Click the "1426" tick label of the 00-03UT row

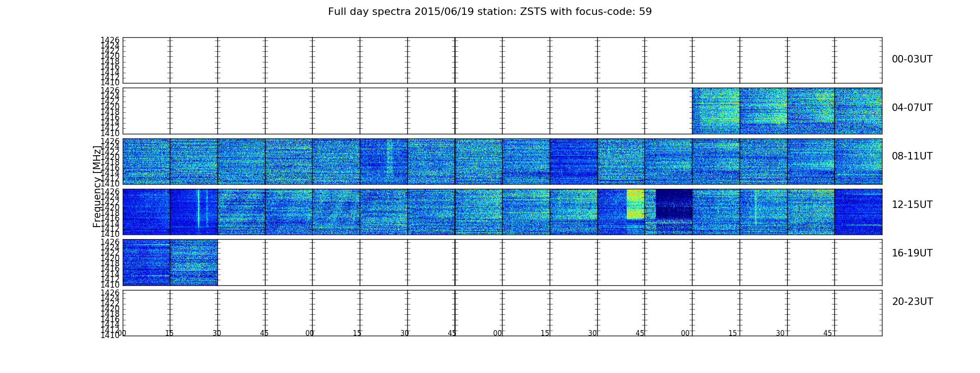coord(110,40)
